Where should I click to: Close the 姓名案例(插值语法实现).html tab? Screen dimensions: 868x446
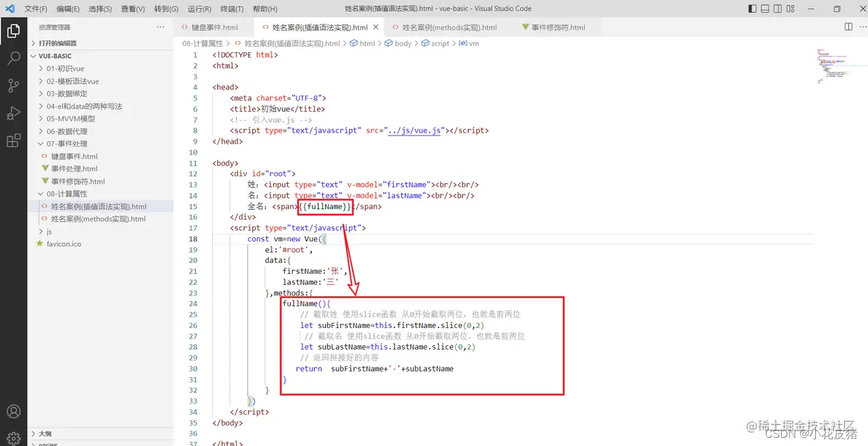click(x=376, y=27)
